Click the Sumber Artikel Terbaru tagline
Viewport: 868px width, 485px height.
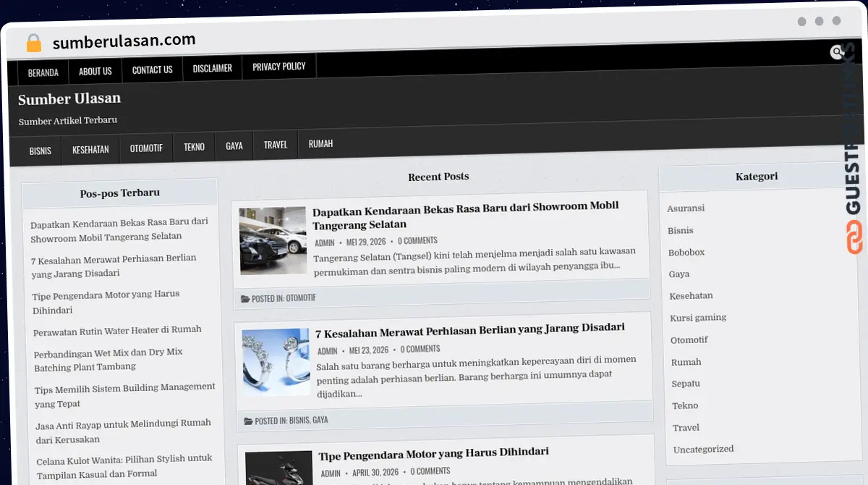[x=68, y=121]
